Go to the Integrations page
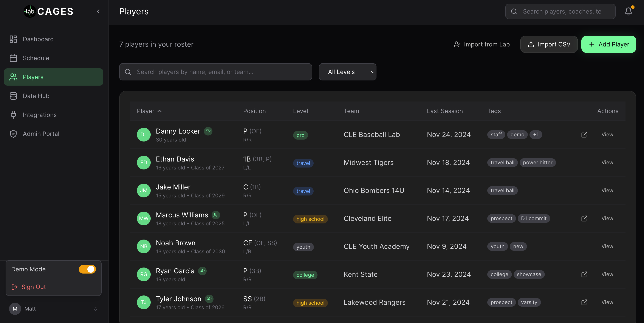The height and width of the screenshot is (323, 644). click(x=40, y=115)
